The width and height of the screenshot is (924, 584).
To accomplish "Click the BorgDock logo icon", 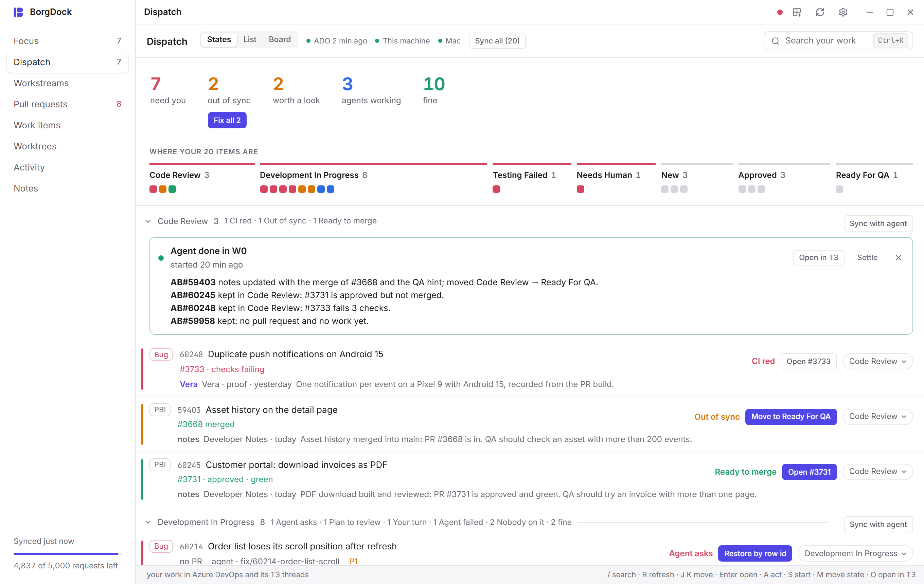I will pyautogui.click(x=18, y=12).
